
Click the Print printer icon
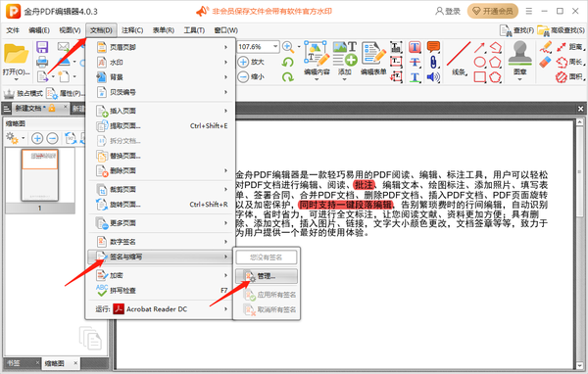click(42, 62)
